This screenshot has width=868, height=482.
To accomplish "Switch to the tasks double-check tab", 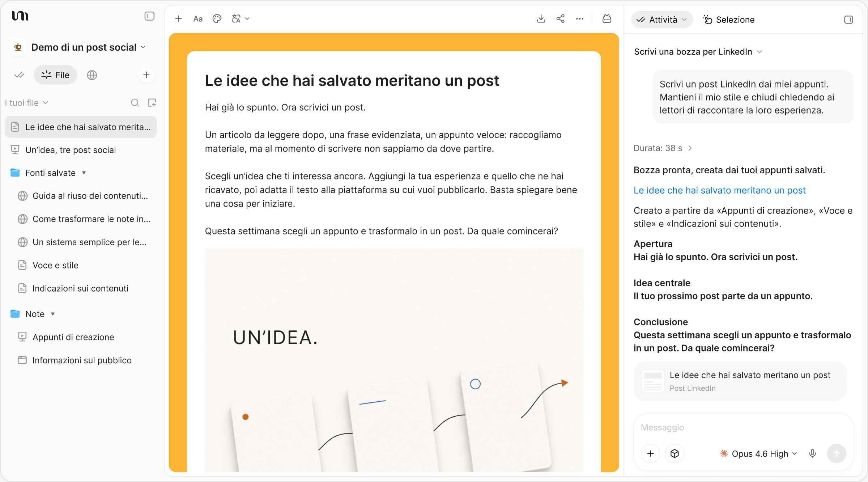I will pos(19,75).
